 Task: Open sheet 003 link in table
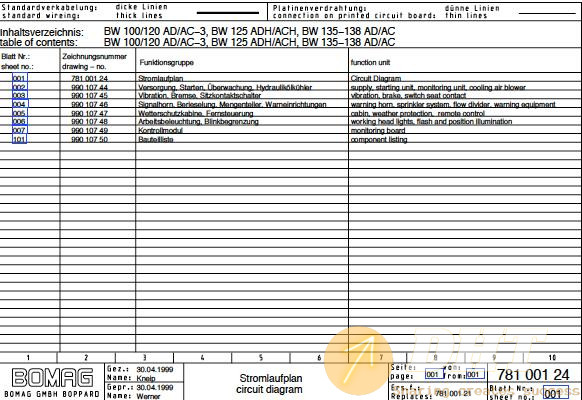tap(20, 95)
